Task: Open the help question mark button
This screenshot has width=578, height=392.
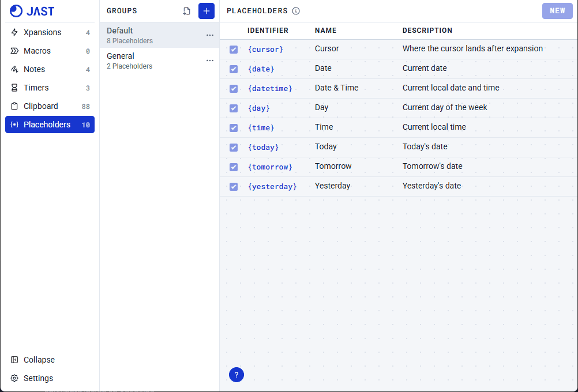Action: click(x=237, y=375)
